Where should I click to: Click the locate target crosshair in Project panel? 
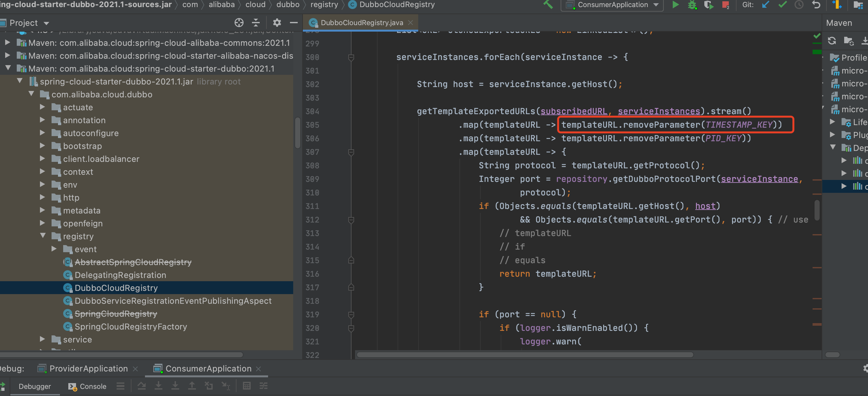point(239,23)
